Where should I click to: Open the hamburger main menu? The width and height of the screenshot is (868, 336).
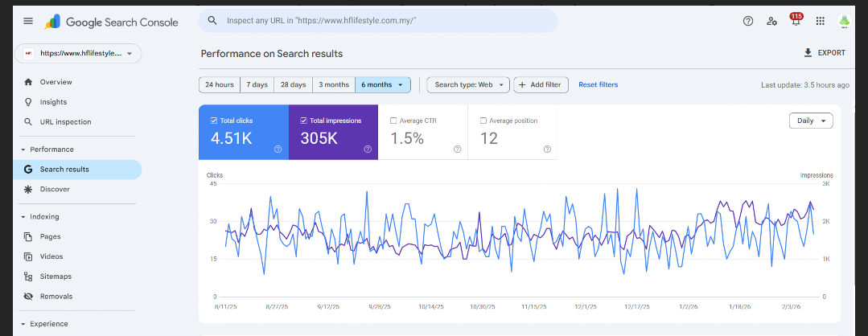(28, 21)
